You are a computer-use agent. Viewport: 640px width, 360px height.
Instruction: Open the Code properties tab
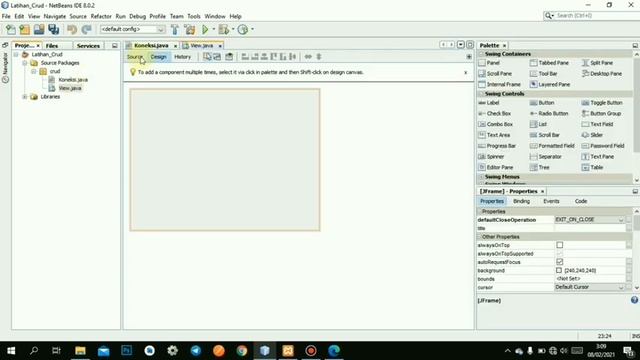[x=581, y=201]
